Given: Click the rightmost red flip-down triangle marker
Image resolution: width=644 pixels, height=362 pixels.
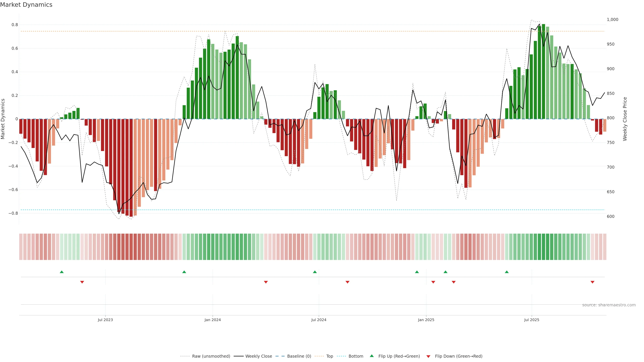Looking at the screenshot, I should (x=593, y=282).
